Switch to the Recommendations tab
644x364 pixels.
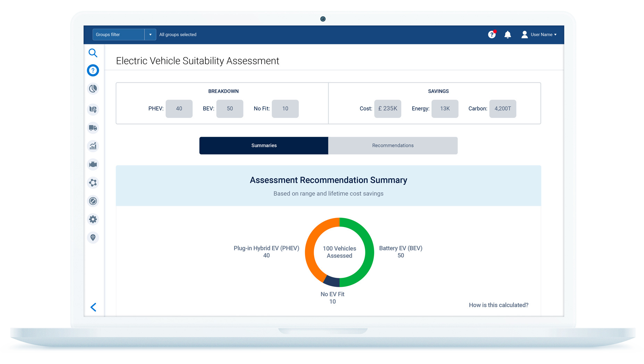point(393,145)
